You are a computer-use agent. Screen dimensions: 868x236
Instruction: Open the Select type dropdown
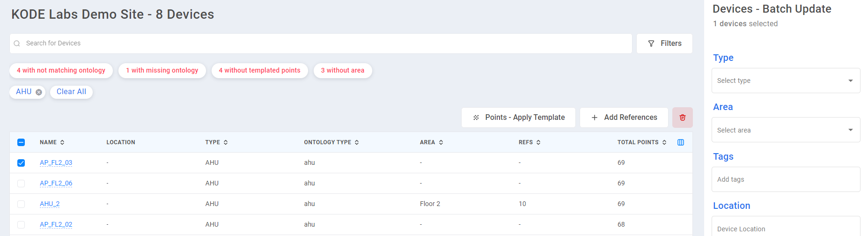coord(786,81)
